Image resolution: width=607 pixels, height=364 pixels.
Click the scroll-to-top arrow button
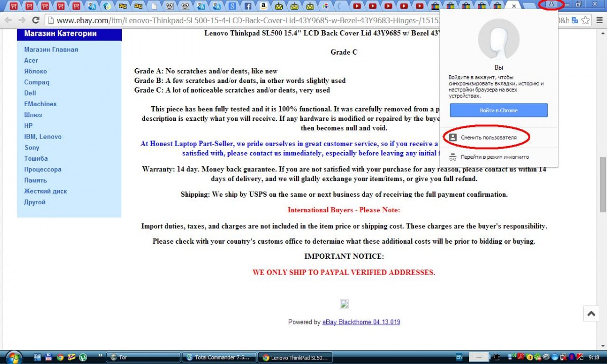coord(591,313)
